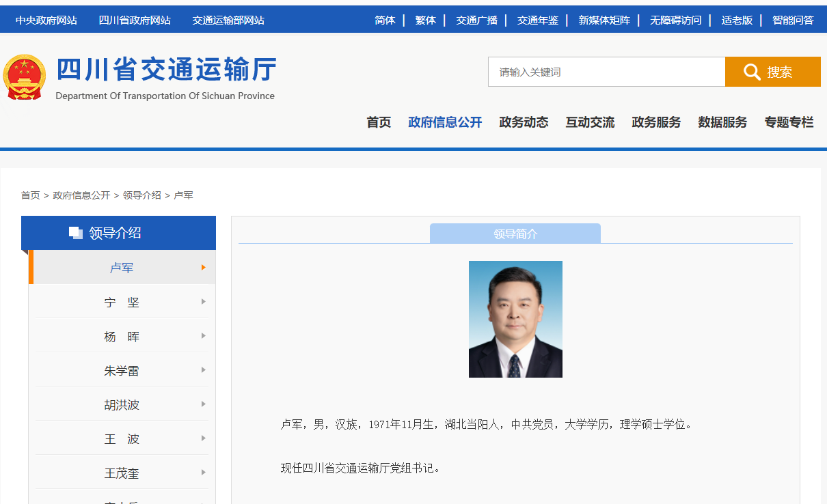827x504 pixels.
Task: Click the 领导介绍 sidebar header icon
Action: (x=76, y=233)
